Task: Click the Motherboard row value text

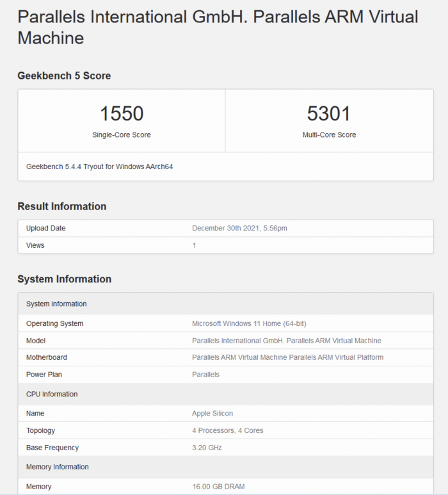Action: click(287, 357)
